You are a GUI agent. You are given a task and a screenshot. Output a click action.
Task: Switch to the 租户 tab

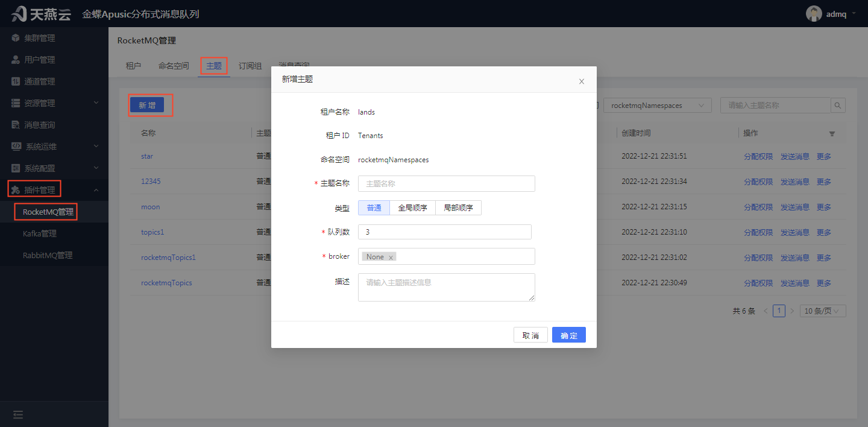(x=133, y=66)
